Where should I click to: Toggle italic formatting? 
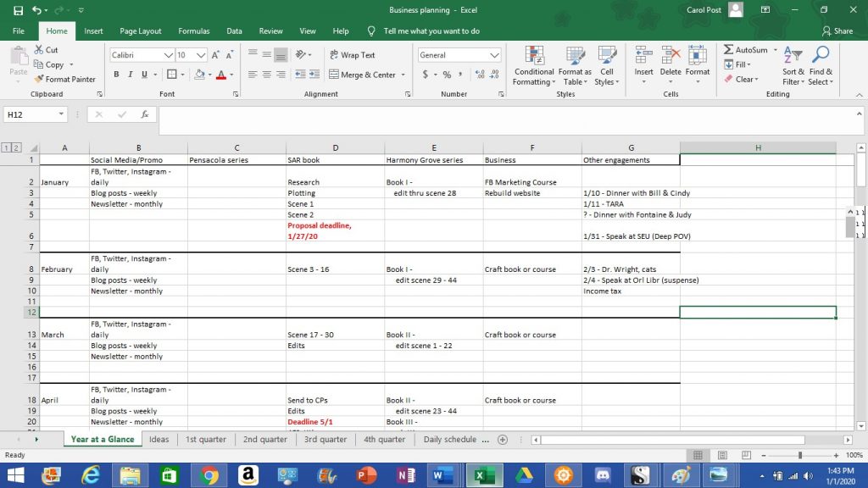[x=130, y=75]
